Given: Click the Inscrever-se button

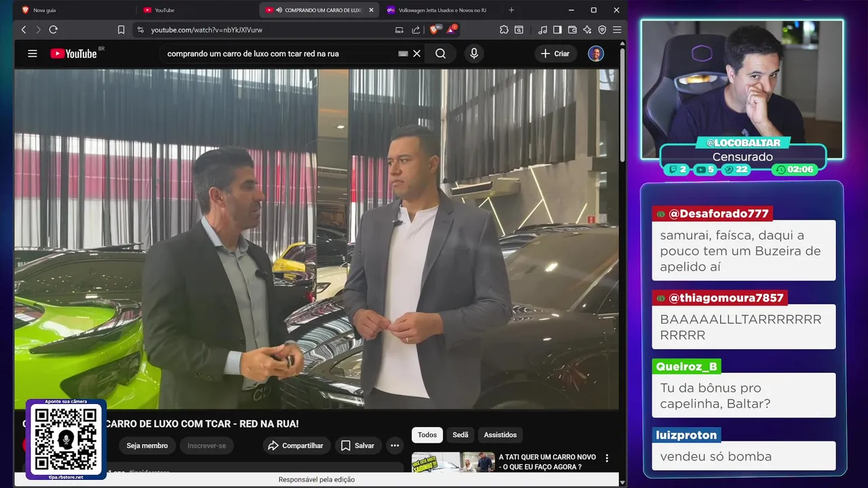Looking at the screenshot, I should 207,445.
